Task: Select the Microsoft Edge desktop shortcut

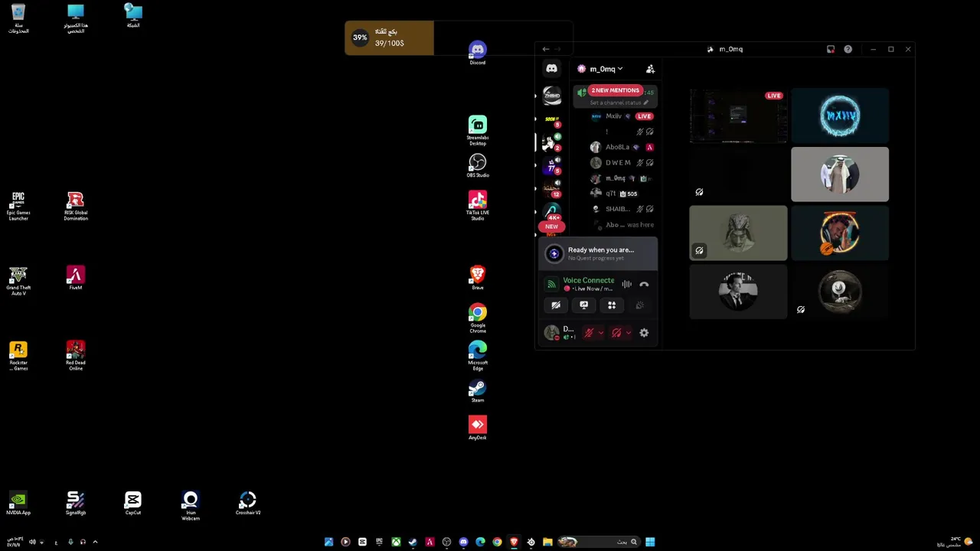Action: 478,356
